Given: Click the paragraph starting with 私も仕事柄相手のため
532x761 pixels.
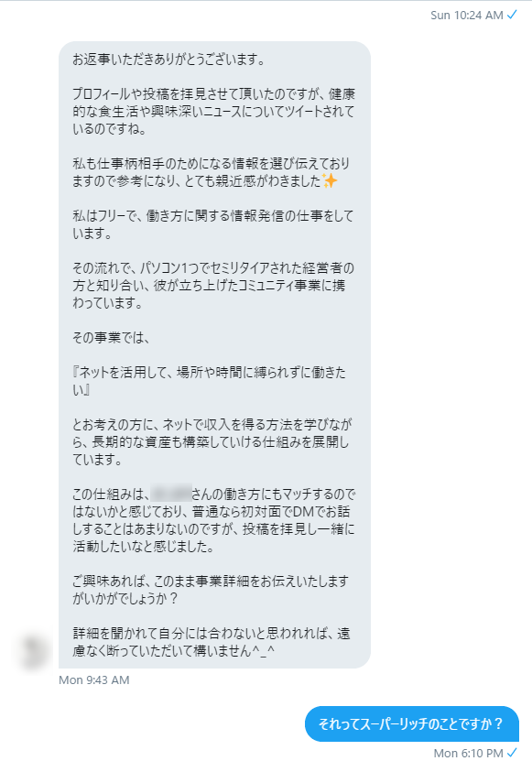Looking at the screenshot, I should pos(212,172).
